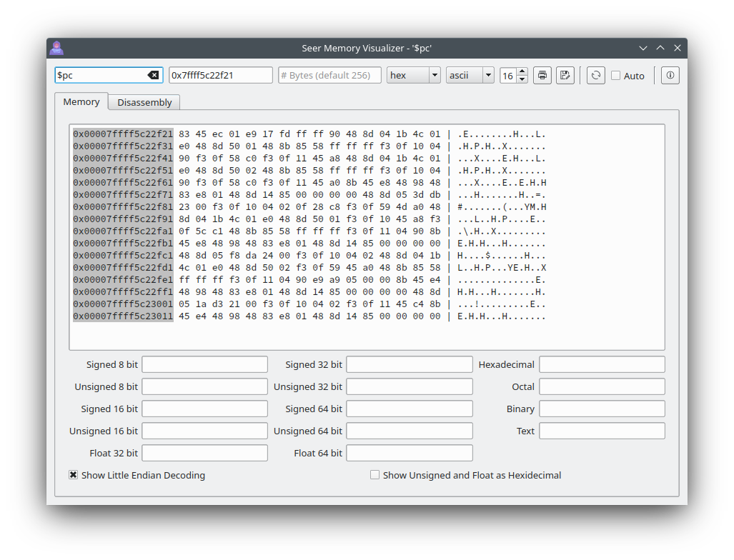Open the hex format dropdown
This screenshot has height=560, width=734.
coord(414,75)
